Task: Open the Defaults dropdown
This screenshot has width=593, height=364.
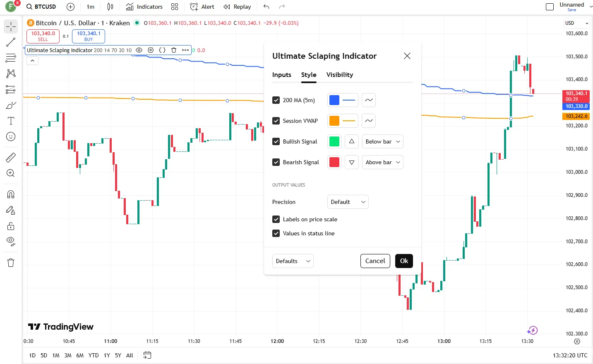Action: pyautogui.click(x=293, y=261)
